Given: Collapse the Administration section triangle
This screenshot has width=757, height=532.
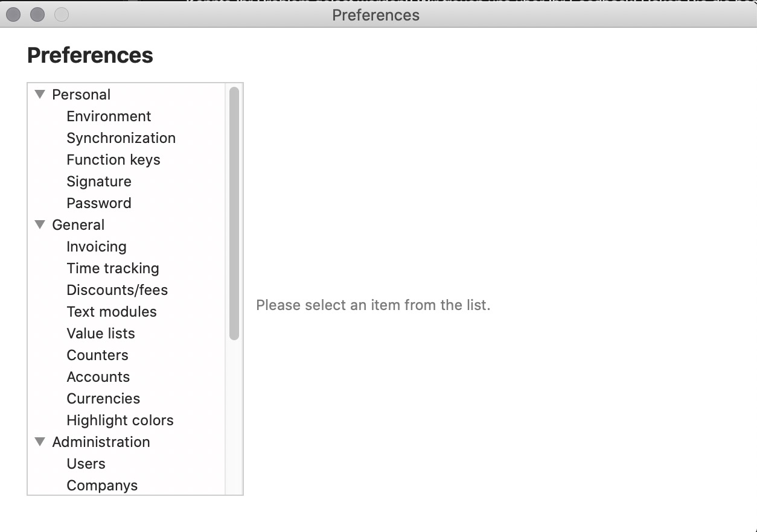Looking at the screenshot, I should (x=40, y=442).
